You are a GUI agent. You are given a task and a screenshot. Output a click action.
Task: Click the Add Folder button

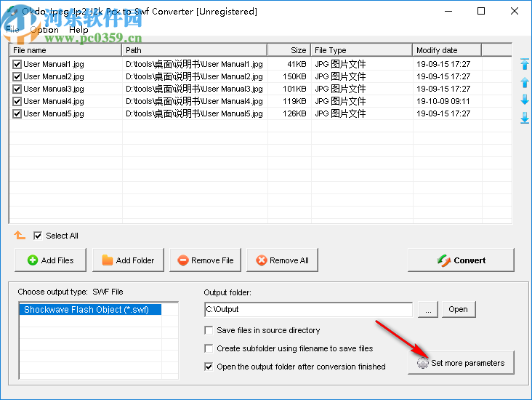pyautogui.click(x=128, y=260)
